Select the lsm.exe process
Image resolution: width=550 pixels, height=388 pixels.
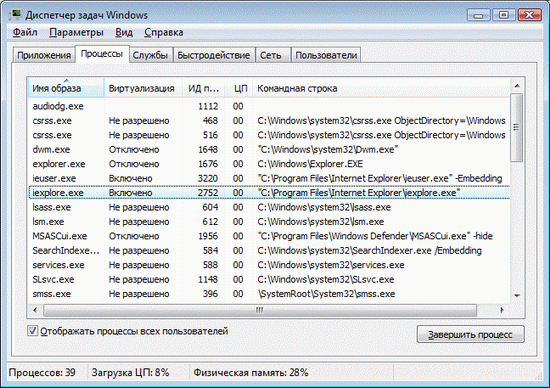269,222
